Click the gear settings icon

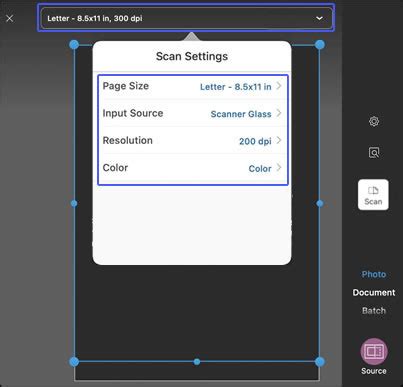(x=374, y=121)
